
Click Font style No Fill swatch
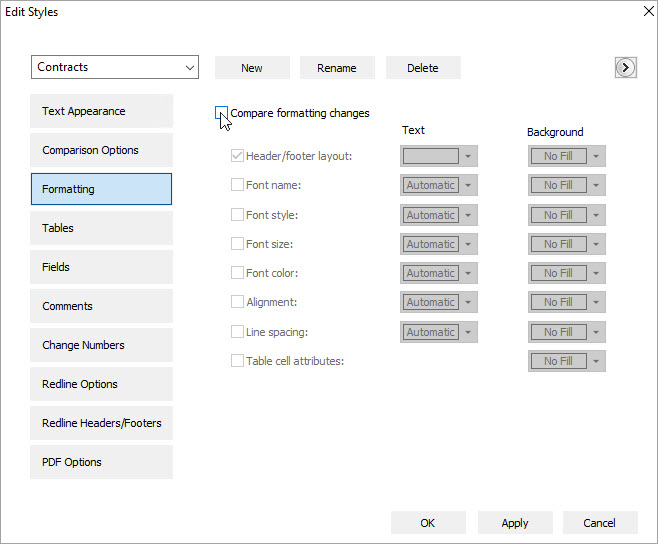559,215
